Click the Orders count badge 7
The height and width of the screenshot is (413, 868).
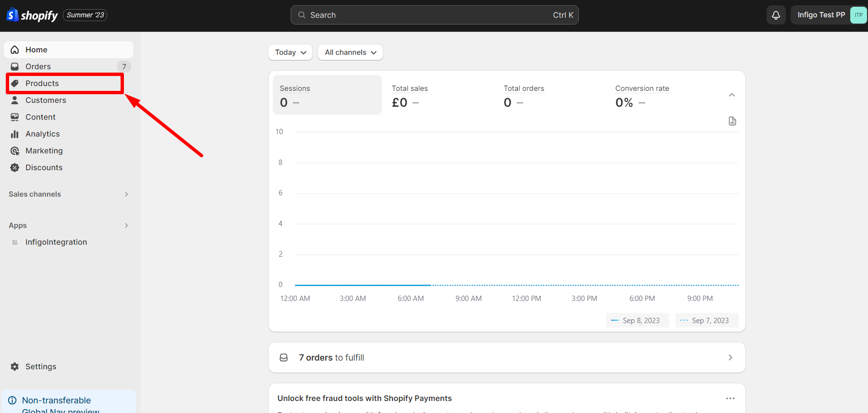pyautogui.click(x=124, y=66)
